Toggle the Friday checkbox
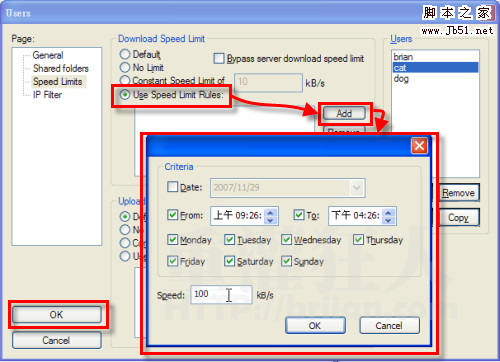Screen dimensions: 500x362 (172, 261)
